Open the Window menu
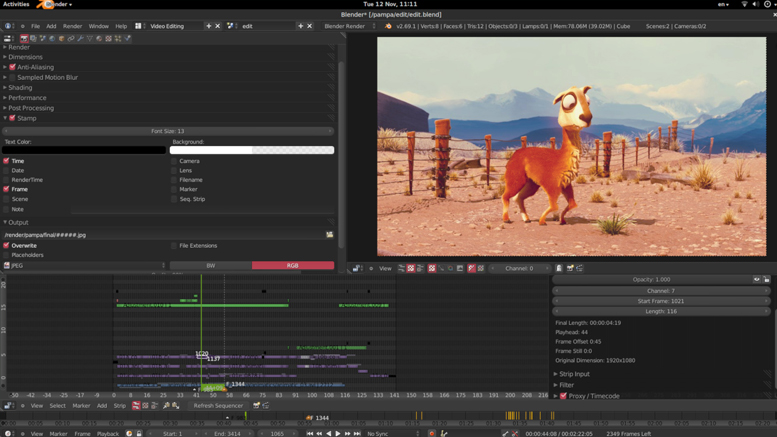777x437 pixels. point(99,26)
